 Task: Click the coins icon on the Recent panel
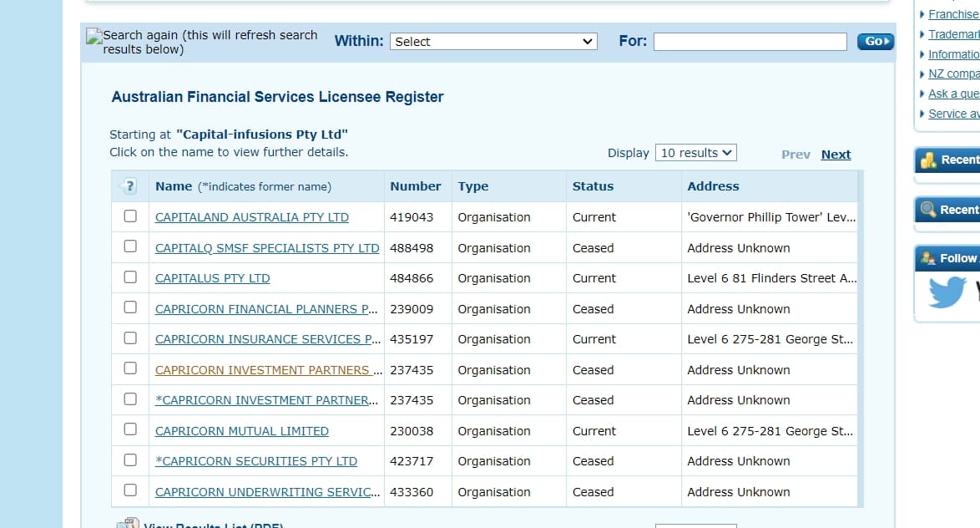(928, 160)
